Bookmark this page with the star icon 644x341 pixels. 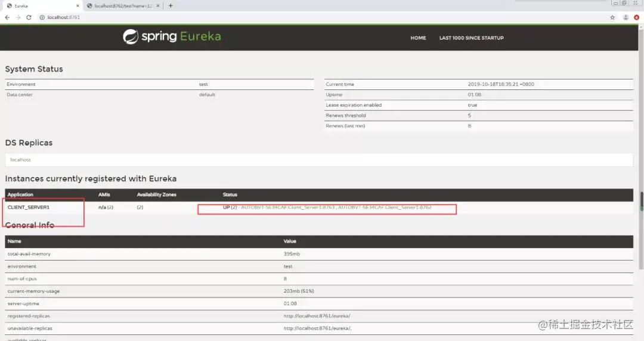point(612,17)
